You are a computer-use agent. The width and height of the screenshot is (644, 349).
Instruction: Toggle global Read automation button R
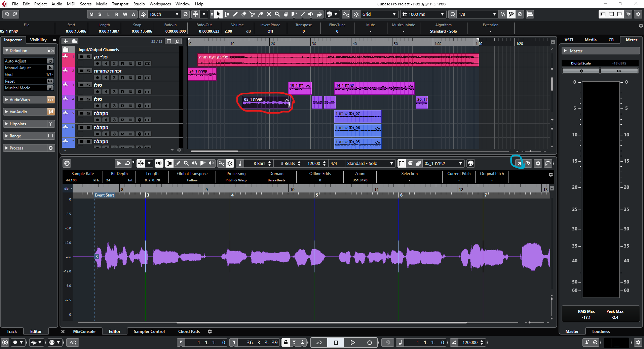117,14
